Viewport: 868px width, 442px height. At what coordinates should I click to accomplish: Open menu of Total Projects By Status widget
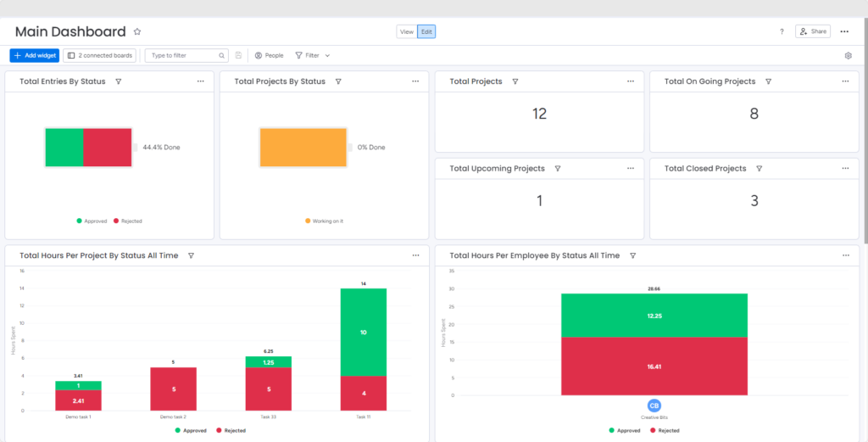point(415,81)
